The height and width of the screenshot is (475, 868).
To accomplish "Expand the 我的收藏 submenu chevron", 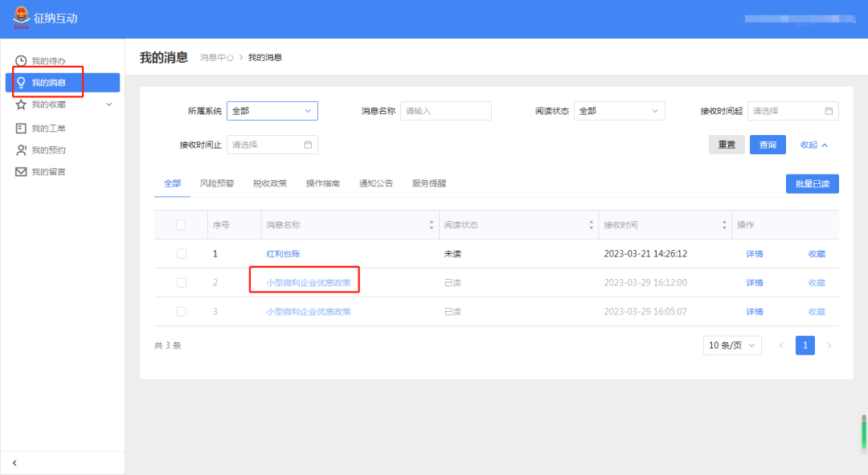I will coord(109,104).
